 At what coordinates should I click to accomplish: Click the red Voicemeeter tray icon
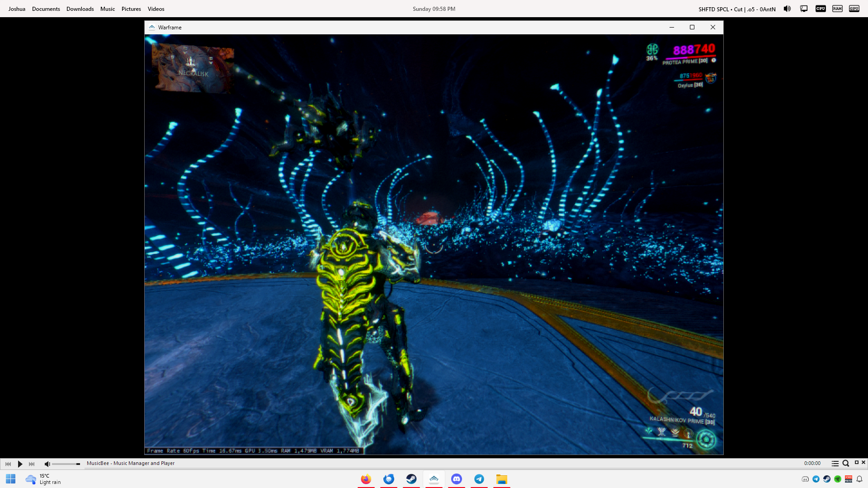tap(849, 479)
